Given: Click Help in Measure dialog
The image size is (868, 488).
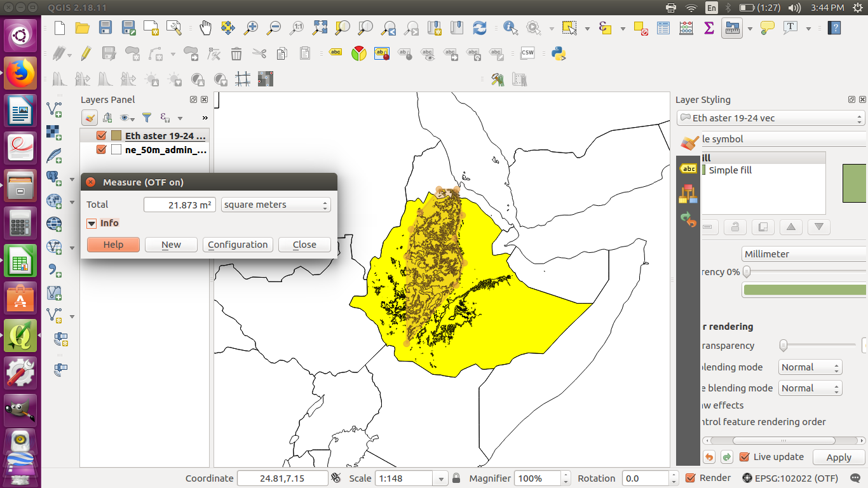Looking at the screenshot, I should [113, 245].
